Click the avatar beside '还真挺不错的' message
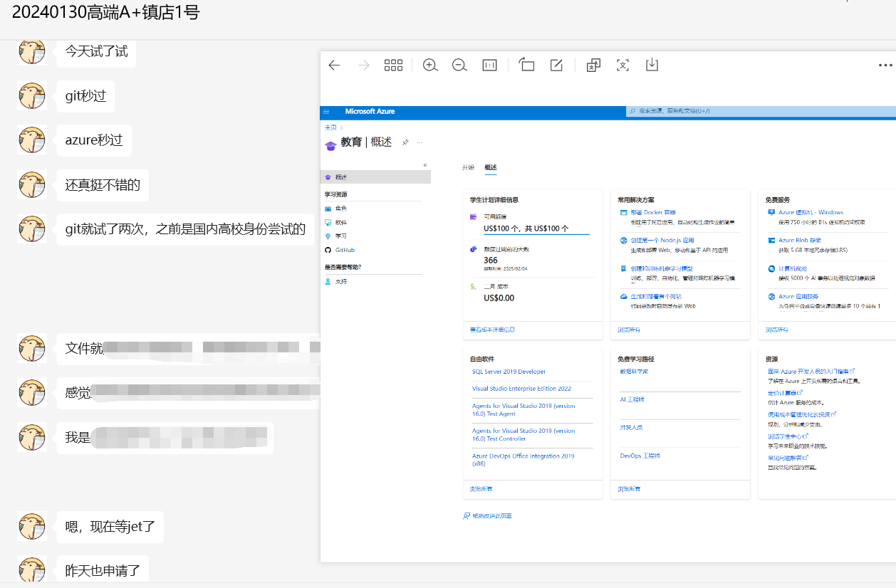 (32, 185)
